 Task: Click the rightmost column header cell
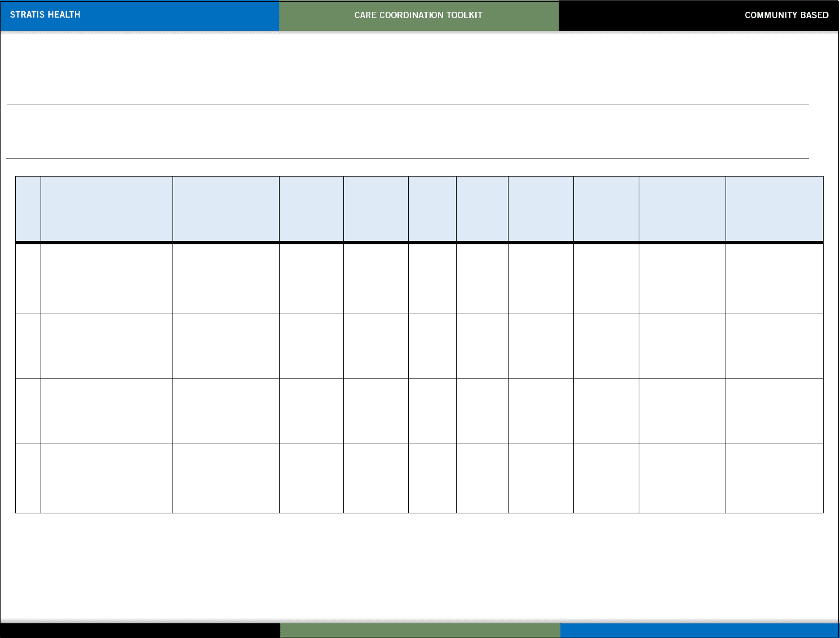(774, 208)
